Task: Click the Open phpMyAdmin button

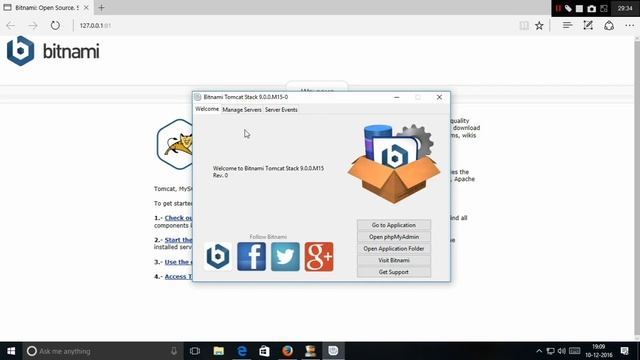Action: pos(394,237)
